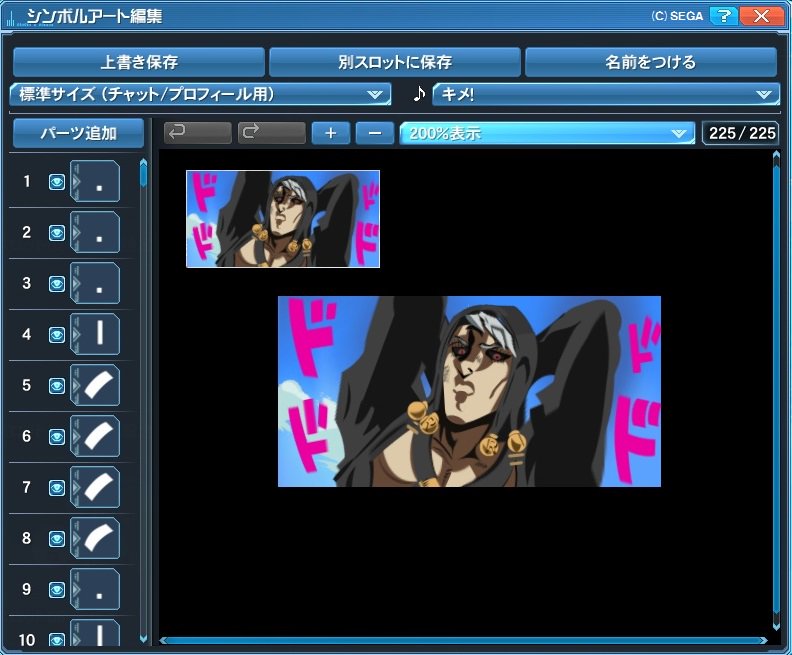
Task: Click 名前をつける name button
Action: pyautogui.click(x=651, y=62)
